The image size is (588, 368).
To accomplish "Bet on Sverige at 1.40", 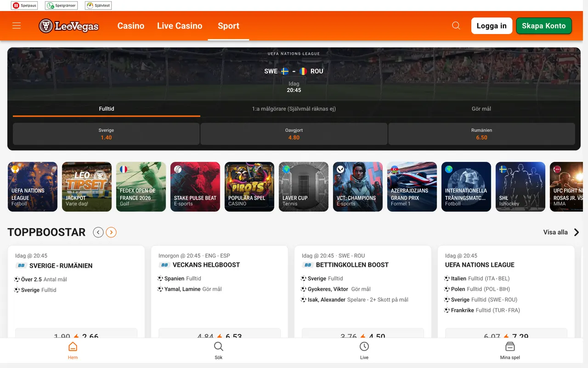I will point(106,134).
